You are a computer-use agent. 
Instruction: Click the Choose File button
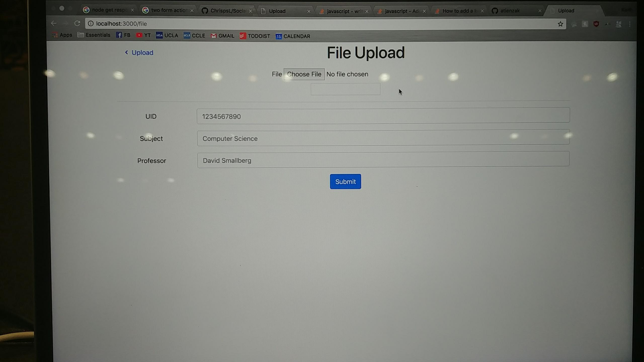[304, 74]
